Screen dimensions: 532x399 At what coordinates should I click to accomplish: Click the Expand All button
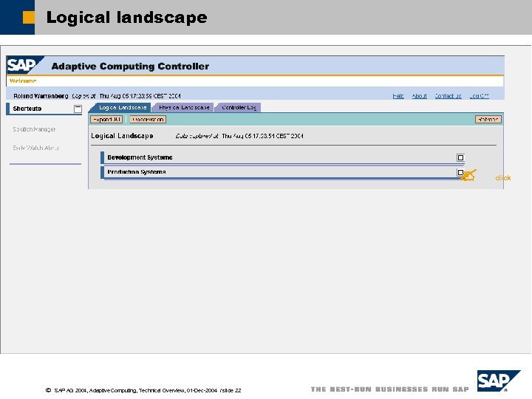point(106,120)
